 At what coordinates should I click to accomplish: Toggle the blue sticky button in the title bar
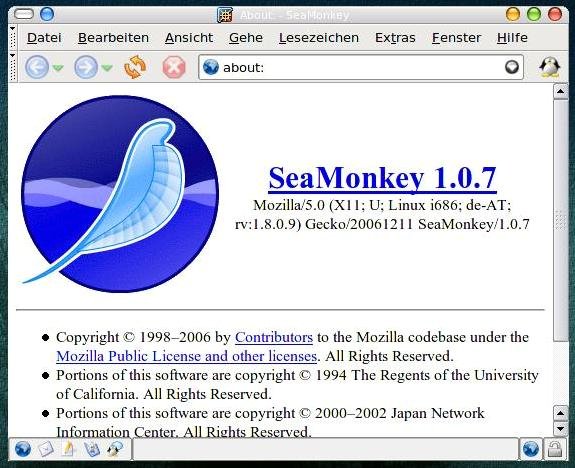tap(47, 14)
